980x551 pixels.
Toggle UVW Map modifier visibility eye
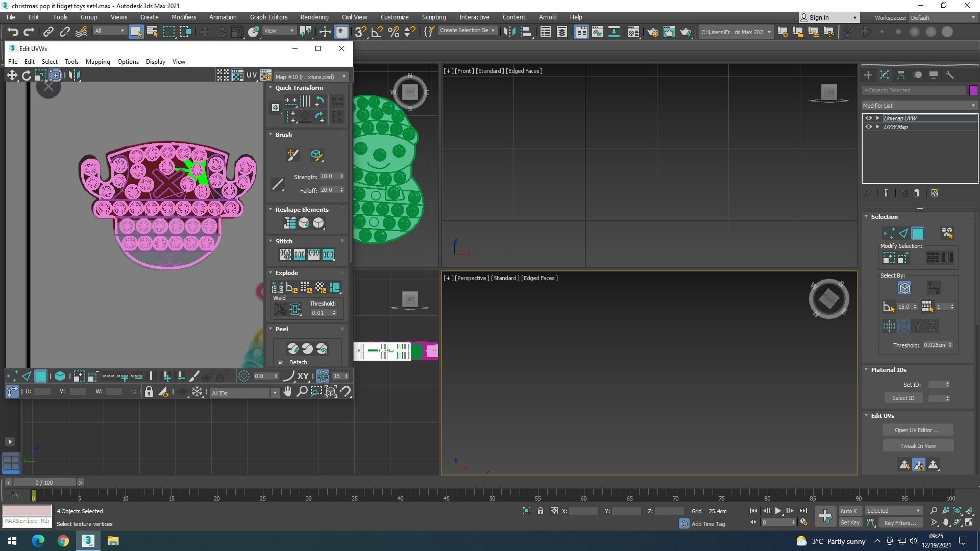[x=868, y=127]
